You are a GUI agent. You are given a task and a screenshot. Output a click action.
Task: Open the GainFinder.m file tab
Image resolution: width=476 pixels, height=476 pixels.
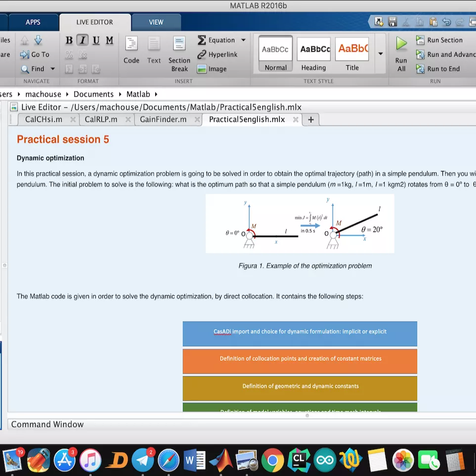point(163,119)
